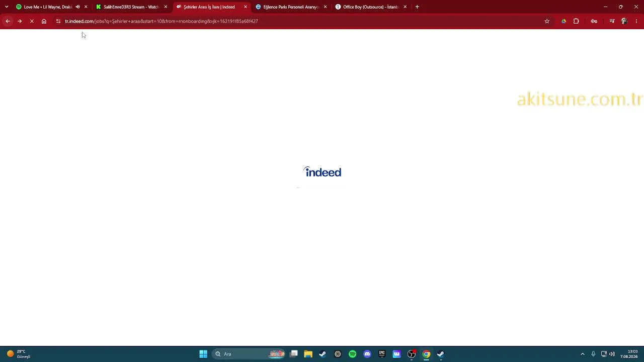Open the password key extension icon

[x=594, y=21]
